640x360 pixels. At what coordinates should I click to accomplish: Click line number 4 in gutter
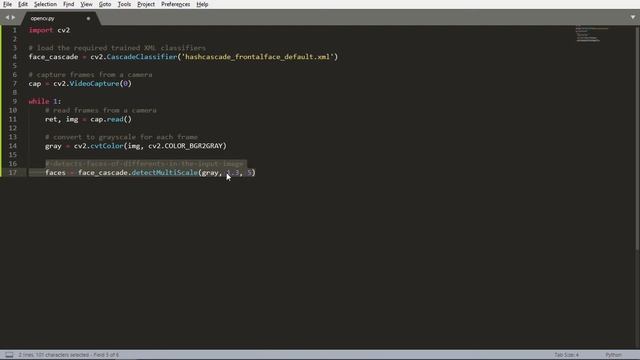tap(15, 57)
